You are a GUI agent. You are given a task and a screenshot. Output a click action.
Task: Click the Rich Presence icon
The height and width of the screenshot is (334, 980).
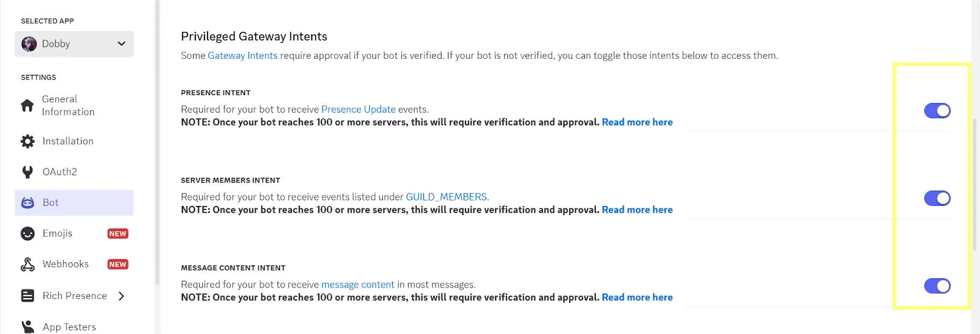click(x=28, y=296)
